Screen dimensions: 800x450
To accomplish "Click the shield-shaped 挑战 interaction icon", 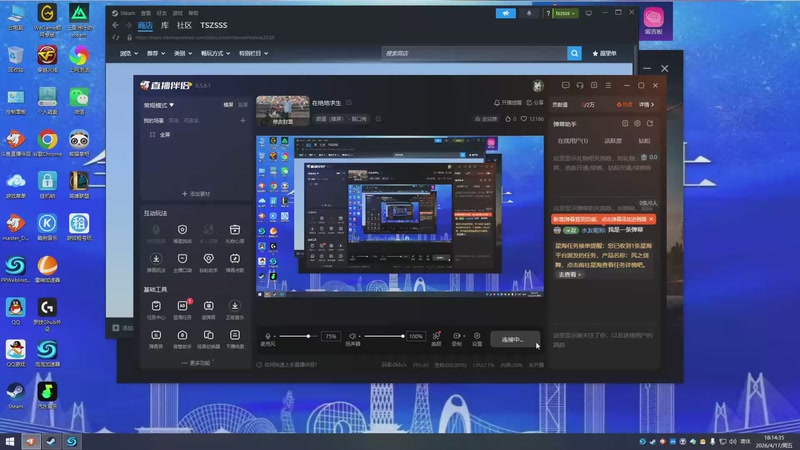I will tap(183, 230).
